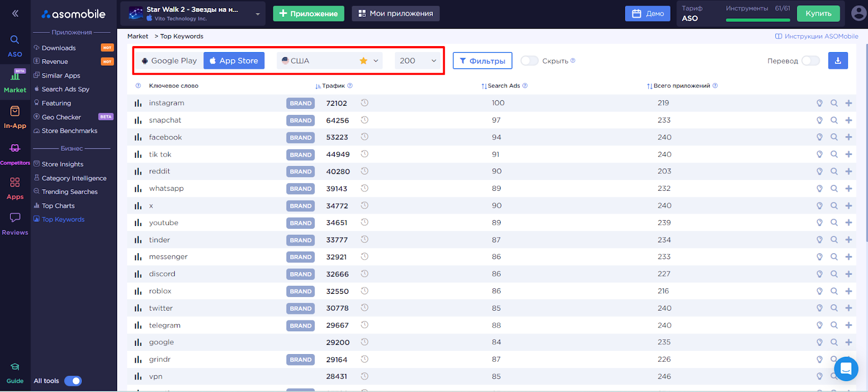
Task: Click the BRAND tag on twitter row
Action: click(x=301, y=309)
